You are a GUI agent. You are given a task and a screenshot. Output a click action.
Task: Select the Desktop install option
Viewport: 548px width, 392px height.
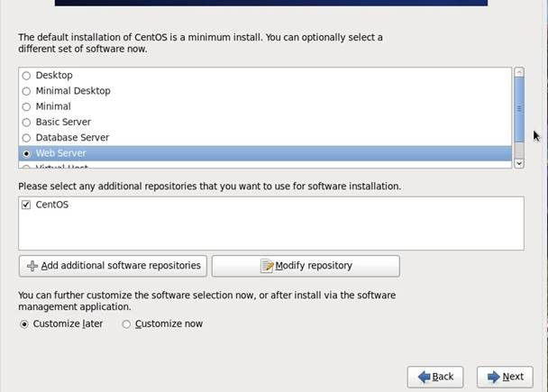pos(26,76)
